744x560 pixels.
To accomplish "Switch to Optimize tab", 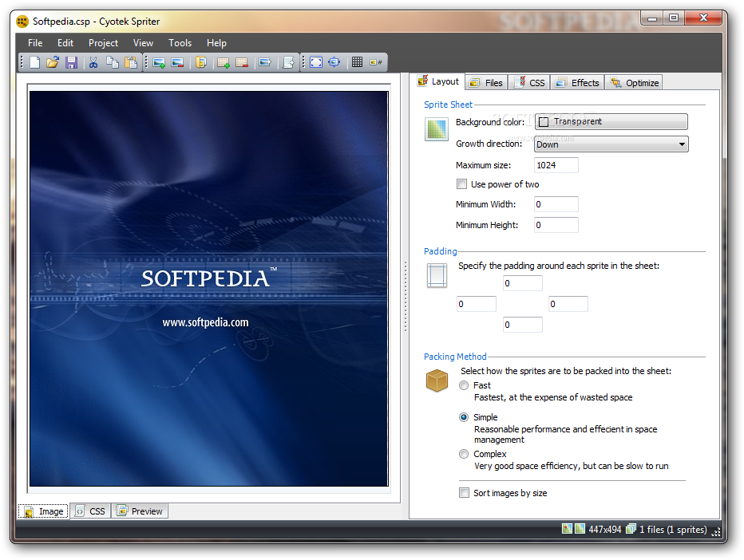I will (x=635, y=83).
